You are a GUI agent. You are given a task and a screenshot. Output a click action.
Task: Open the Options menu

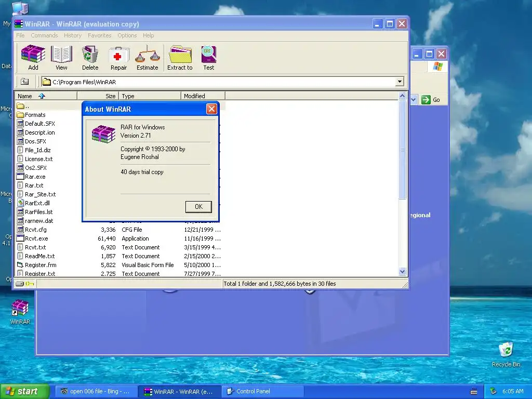[127, 35]
